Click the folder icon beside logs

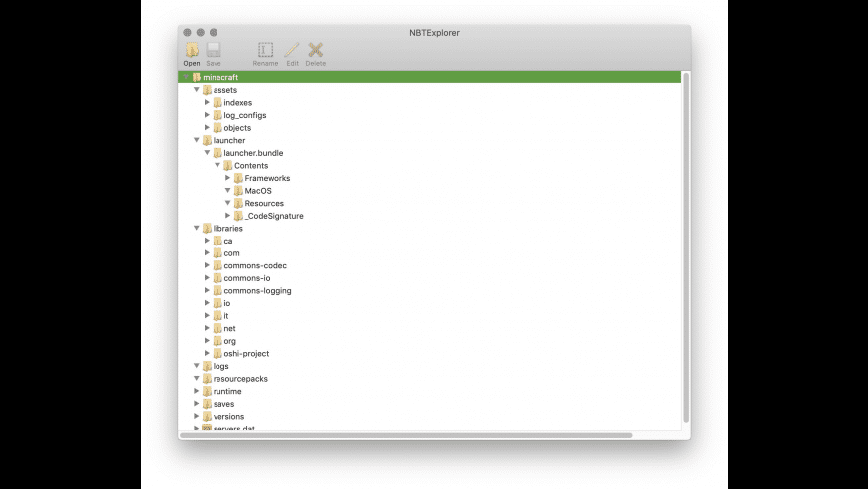207,366
